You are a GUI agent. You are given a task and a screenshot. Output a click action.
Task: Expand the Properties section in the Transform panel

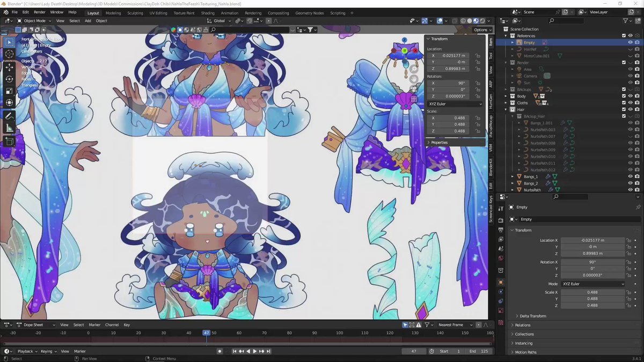click(x=439, y=142)
